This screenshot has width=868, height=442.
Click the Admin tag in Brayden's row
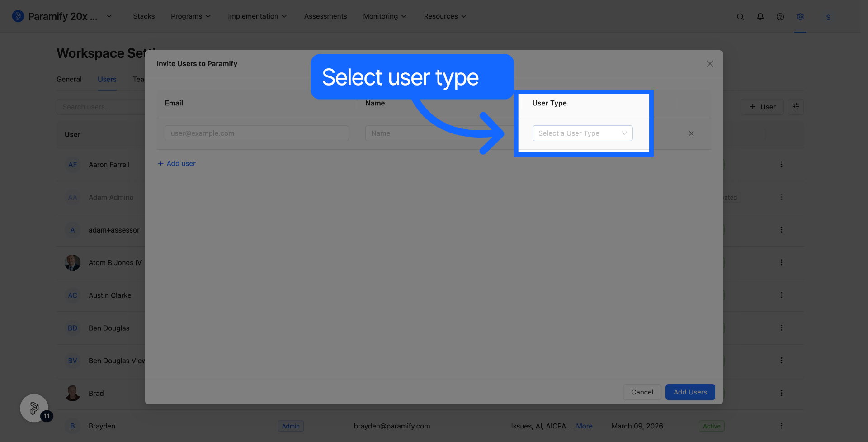[x=291, y=426]
